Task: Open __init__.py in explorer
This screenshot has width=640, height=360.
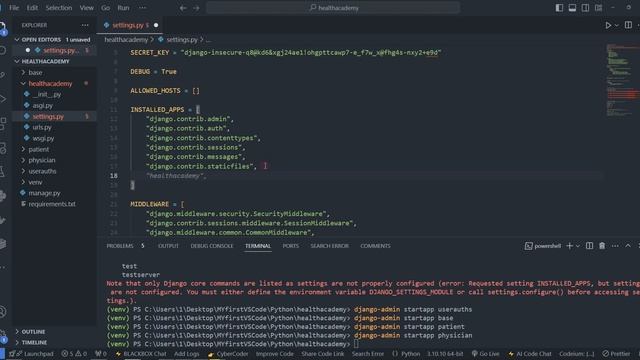Action: [x=47, y=94]
